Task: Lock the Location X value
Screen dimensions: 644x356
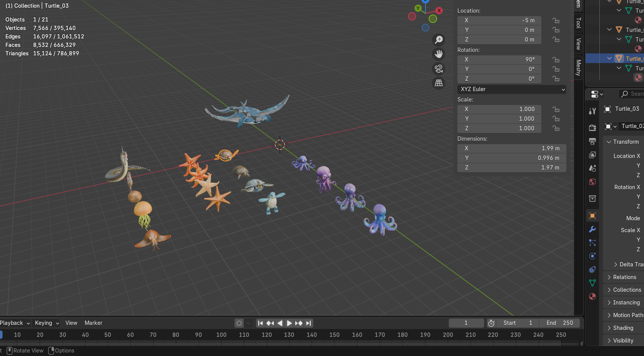Action: (x=556, y=20)
